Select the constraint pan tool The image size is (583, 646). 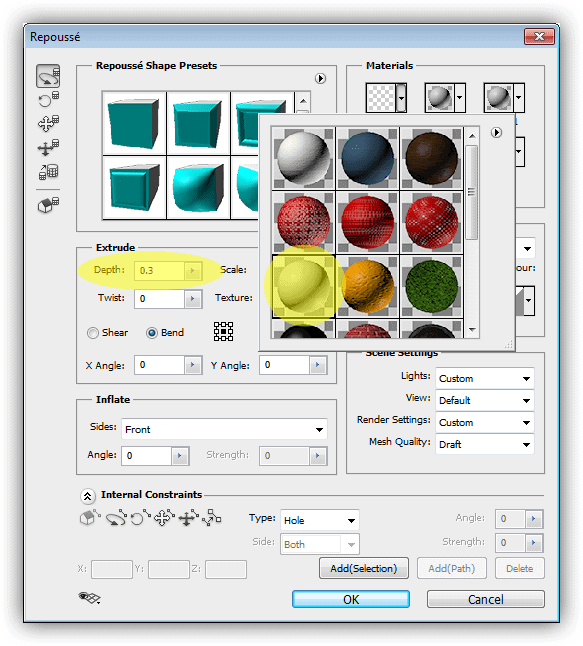pos(164,518)
